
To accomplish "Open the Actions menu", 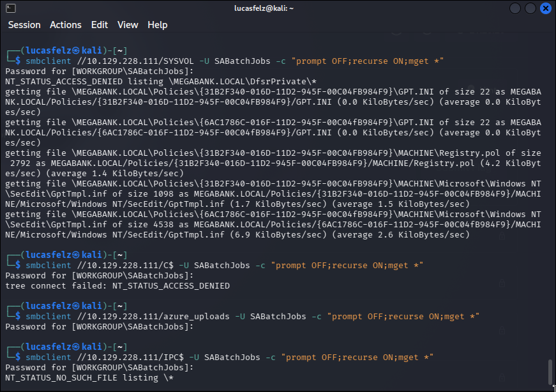I will coord(66,25).
